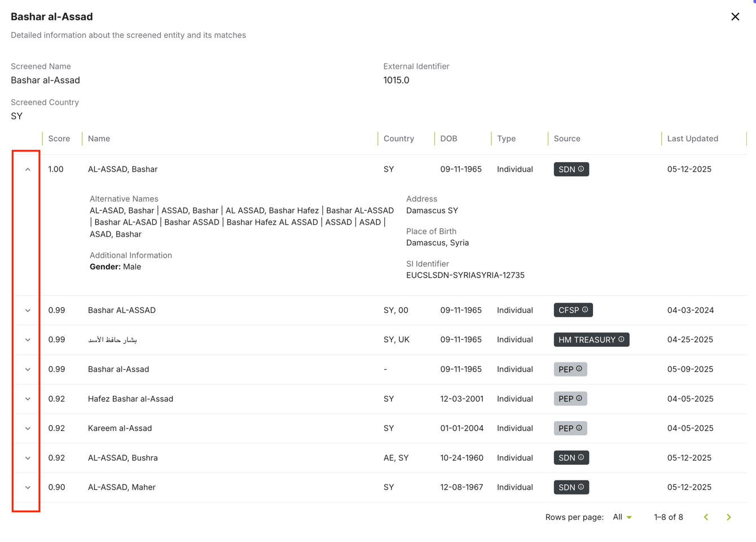Viewport: 756px width, 542px height.
Task: Expand the AL-ASSAD, Maher row
Action: [x=28, y=487]
